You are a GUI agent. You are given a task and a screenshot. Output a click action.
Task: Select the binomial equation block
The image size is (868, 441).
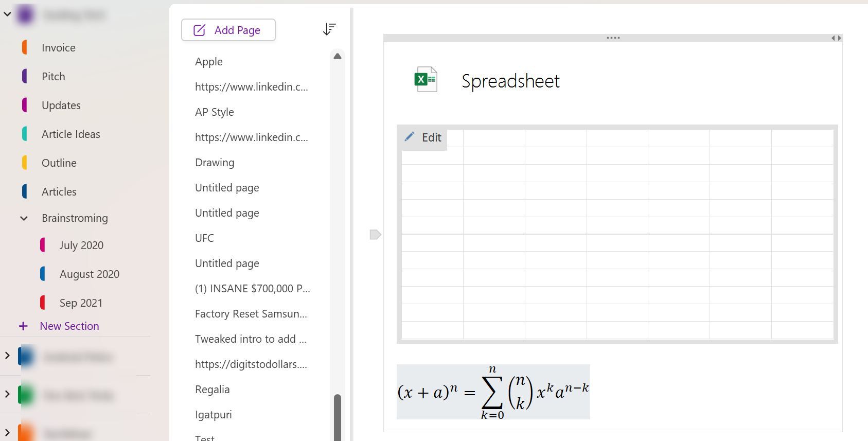(493, 392)
